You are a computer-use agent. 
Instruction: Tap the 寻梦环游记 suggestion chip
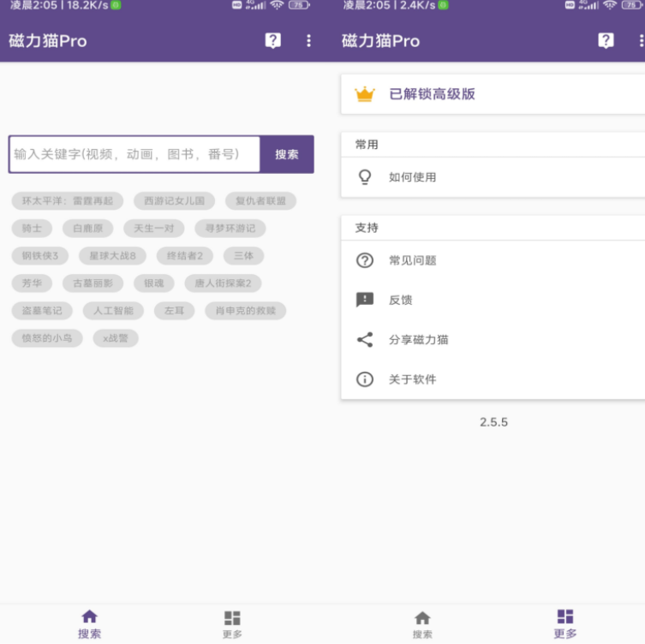coord(230,229)
